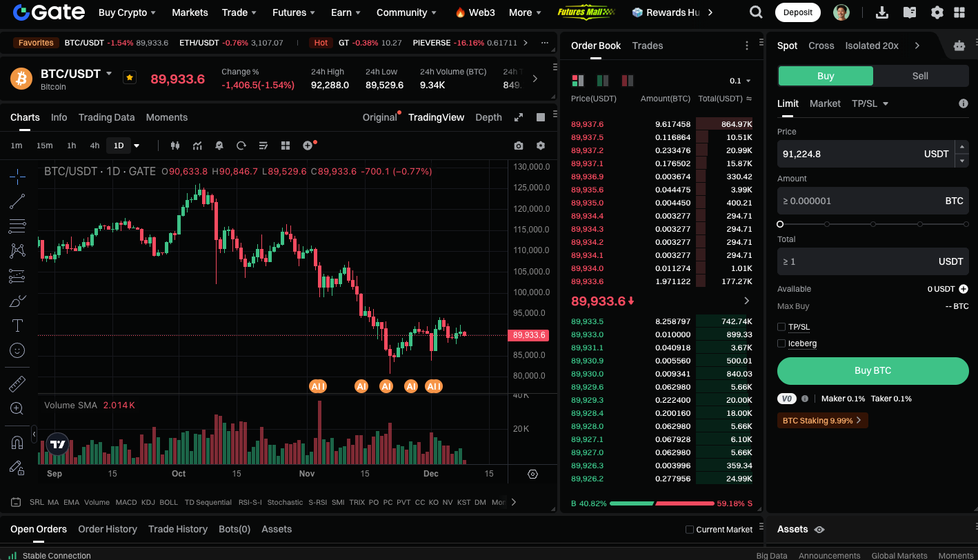The height and width of the screenshot is (560, 978).
Task: Click the chart replay icon
Action: click(x=241, y=146)
